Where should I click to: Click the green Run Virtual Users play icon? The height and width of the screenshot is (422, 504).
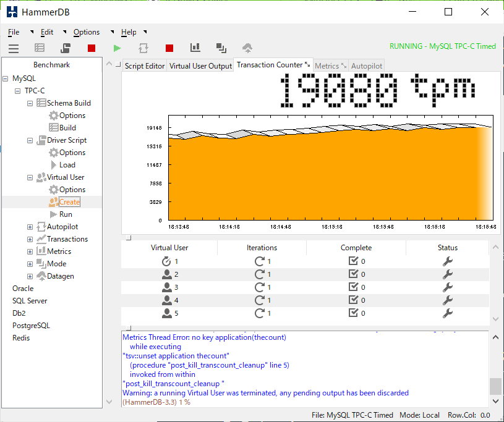[117, 48]
